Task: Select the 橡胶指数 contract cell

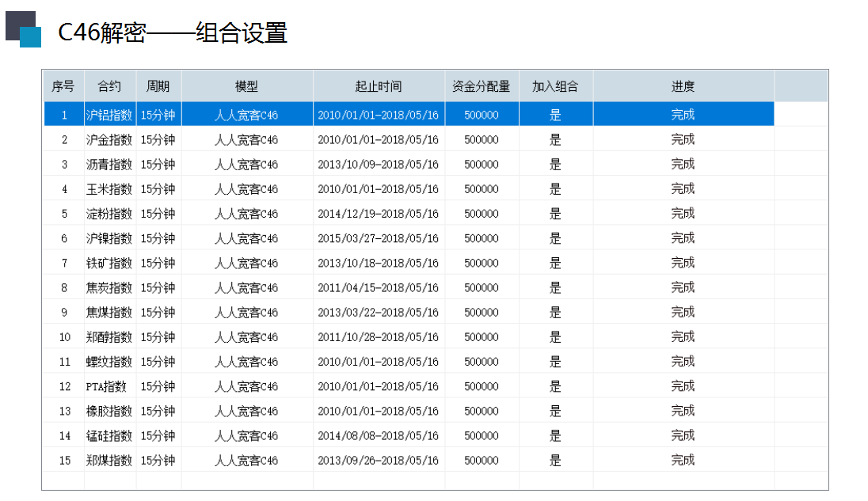Action: (109, 411)
